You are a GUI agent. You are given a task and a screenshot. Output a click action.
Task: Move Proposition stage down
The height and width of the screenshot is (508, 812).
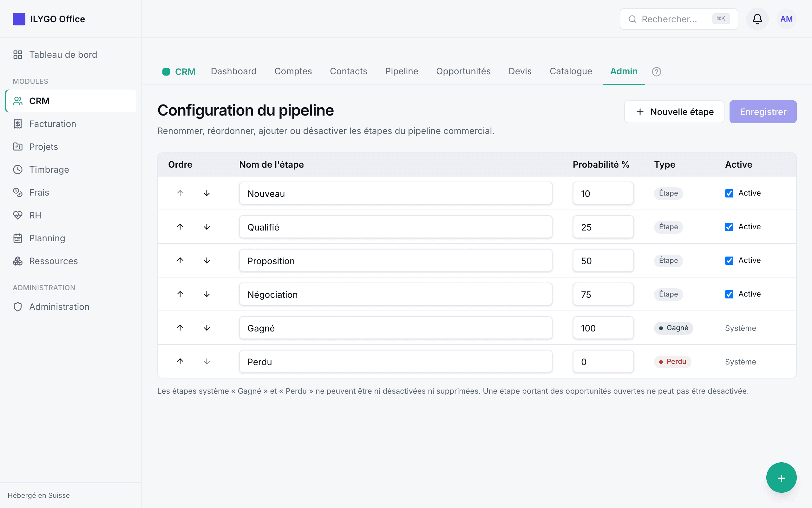[207, 260]
